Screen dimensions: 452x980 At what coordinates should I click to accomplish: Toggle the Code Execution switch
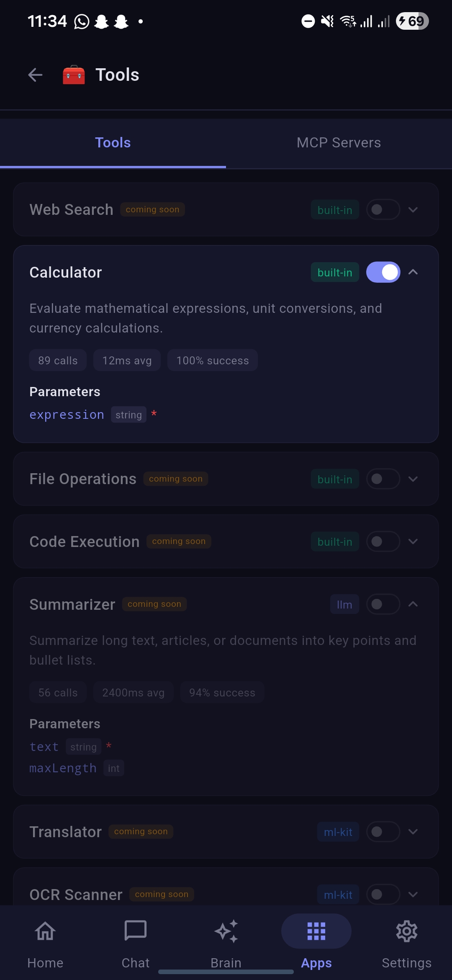point(383,542)
